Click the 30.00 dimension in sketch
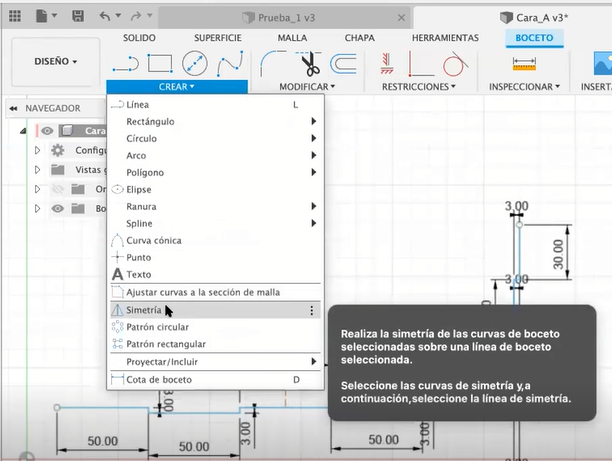The width and height of the screenshot is (612, 461). [x=558, y=254]
